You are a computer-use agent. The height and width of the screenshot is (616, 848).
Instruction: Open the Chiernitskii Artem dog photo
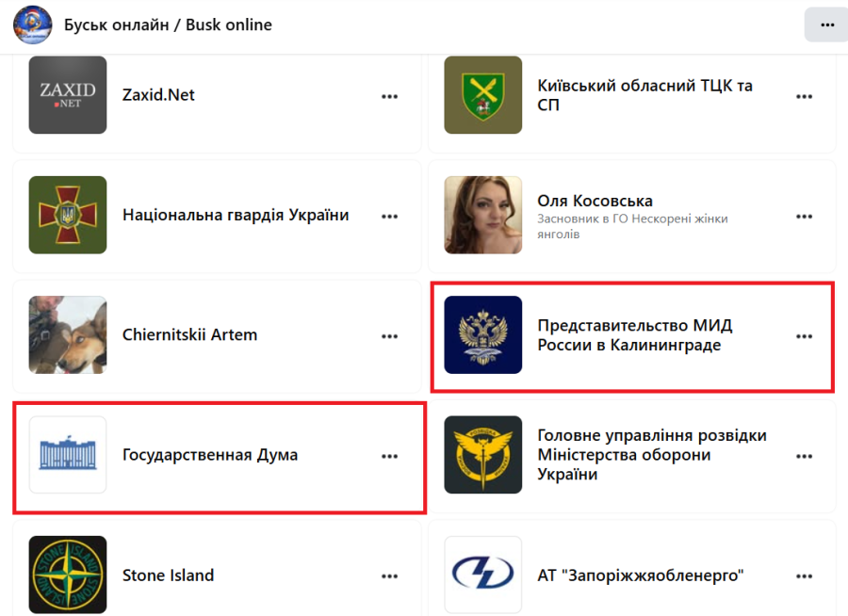(68, 334)
